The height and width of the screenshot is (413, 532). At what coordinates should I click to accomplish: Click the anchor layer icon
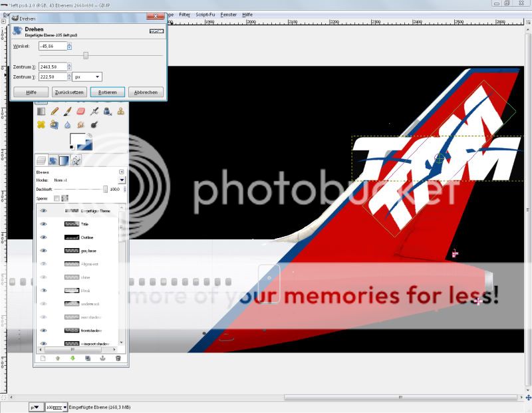[102, 358]
